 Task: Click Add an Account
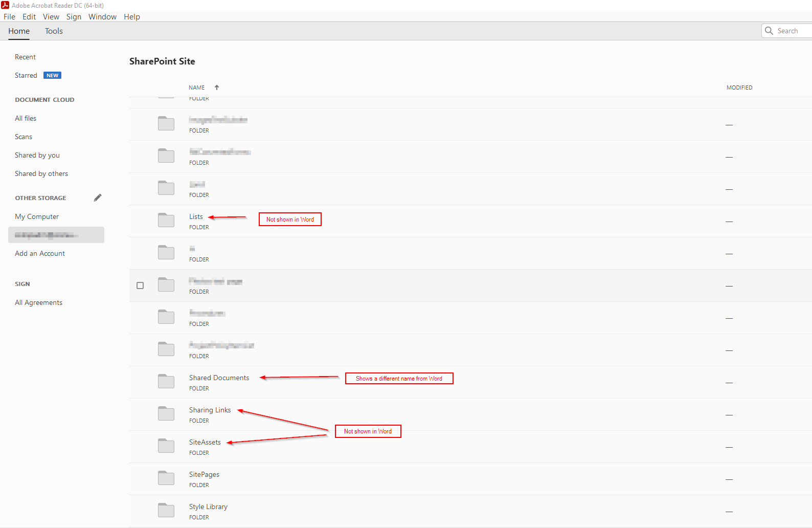(x=40, y=253)
